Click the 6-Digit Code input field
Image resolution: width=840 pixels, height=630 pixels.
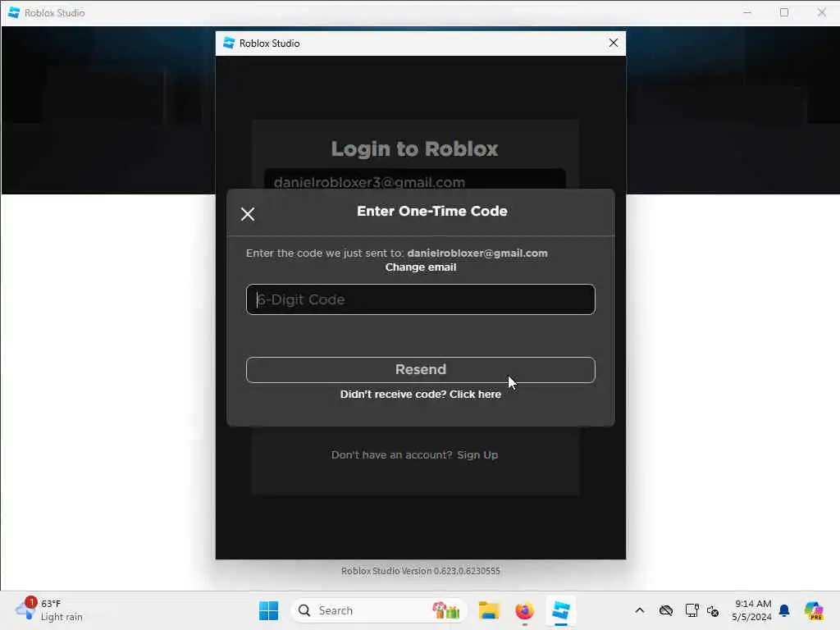coord(421,299)
